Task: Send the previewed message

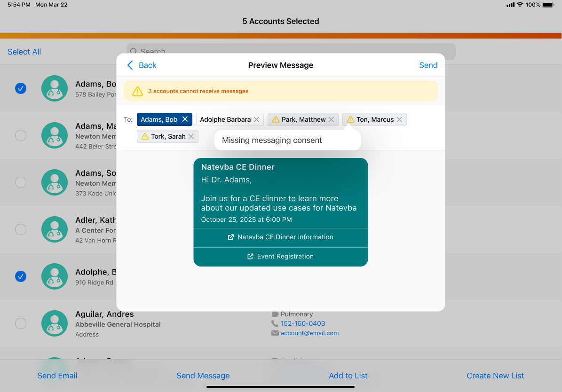Action: pos(428,65)
